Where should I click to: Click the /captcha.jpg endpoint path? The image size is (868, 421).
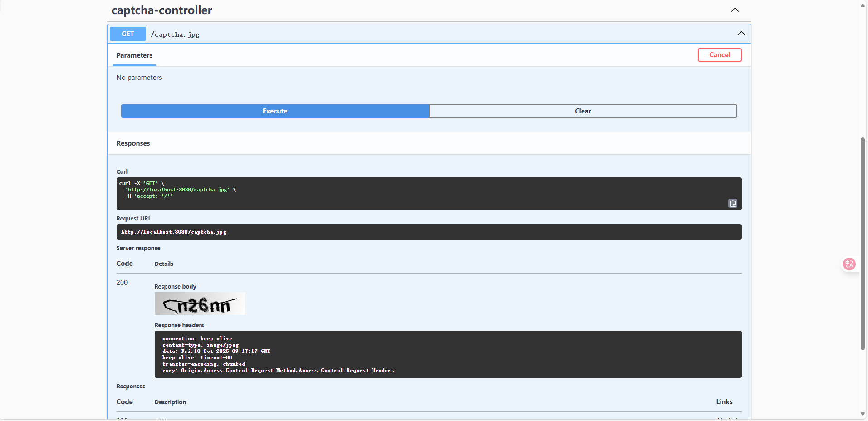click(175, 34)
